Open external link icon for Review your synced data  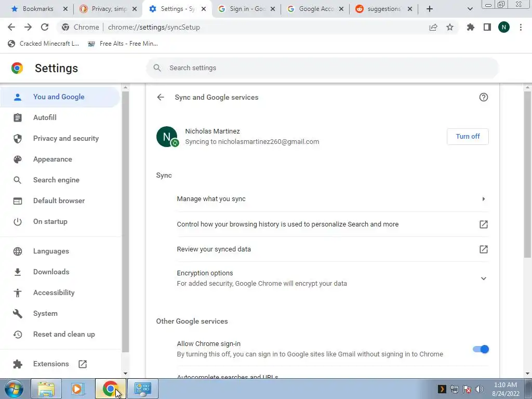tap(484, 249)
